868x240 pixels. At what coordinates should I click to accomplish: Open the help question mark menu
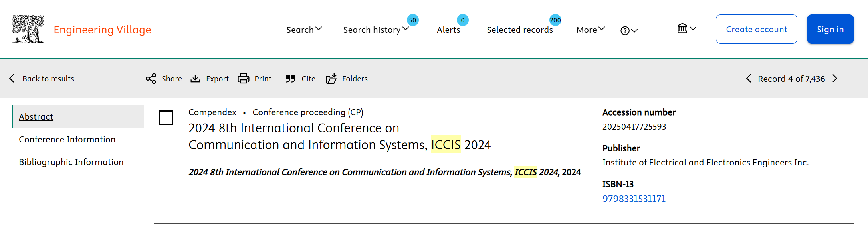[629, 31]
